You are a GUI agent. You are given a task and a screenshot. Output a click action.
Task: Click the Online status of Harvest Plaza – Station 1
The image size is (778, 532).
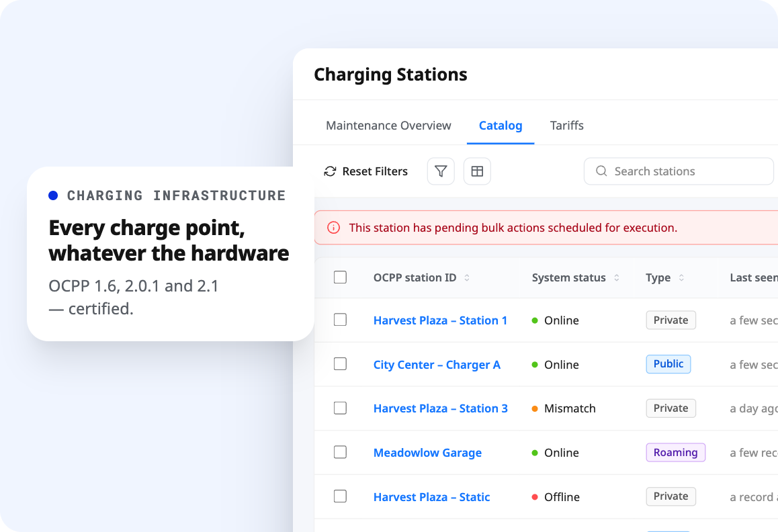(x=555, y=320)
